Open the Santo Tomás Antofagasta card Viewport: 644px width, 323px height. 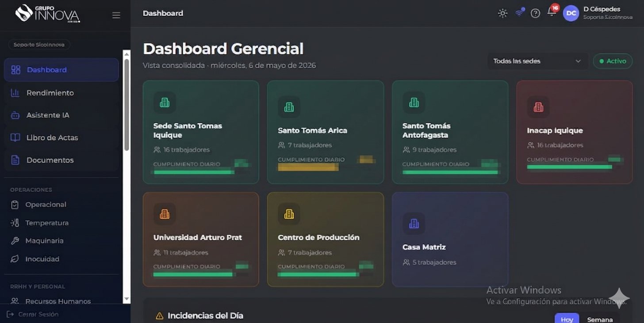450,132
